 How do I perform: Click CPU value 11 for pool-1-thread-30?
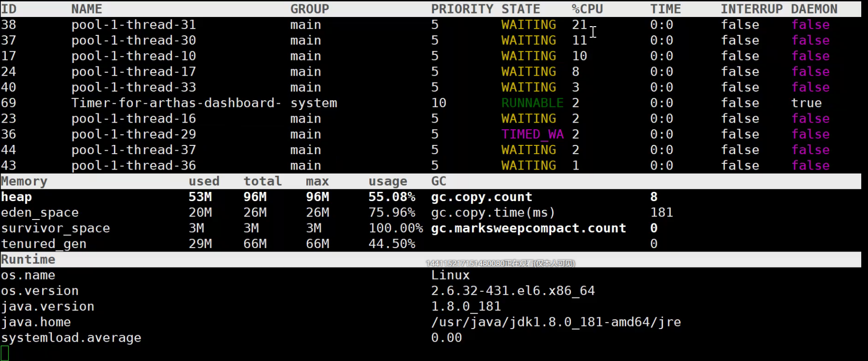click(580, 40)
